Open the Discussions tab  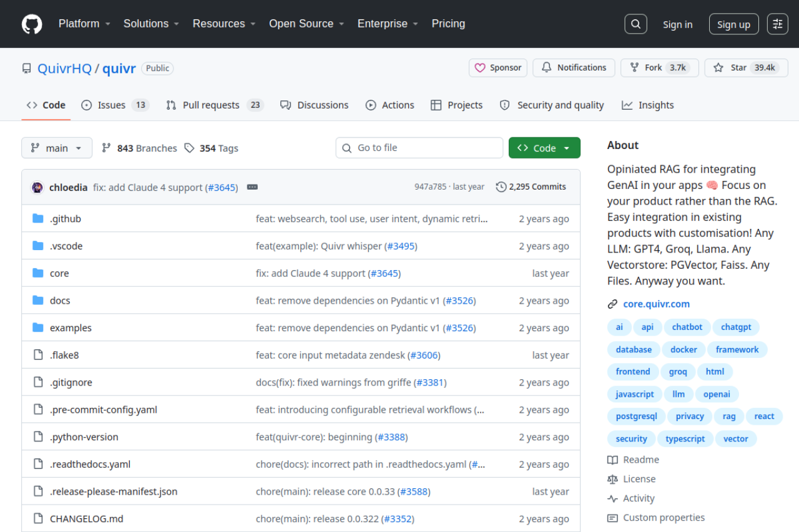point(315,105)
